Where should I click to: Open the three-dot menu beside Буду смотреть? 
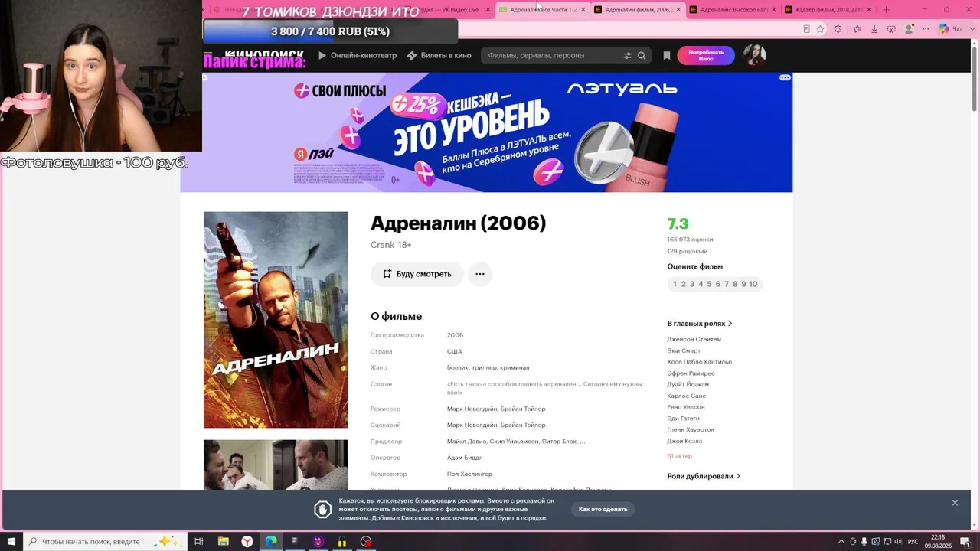click(480, 274)
